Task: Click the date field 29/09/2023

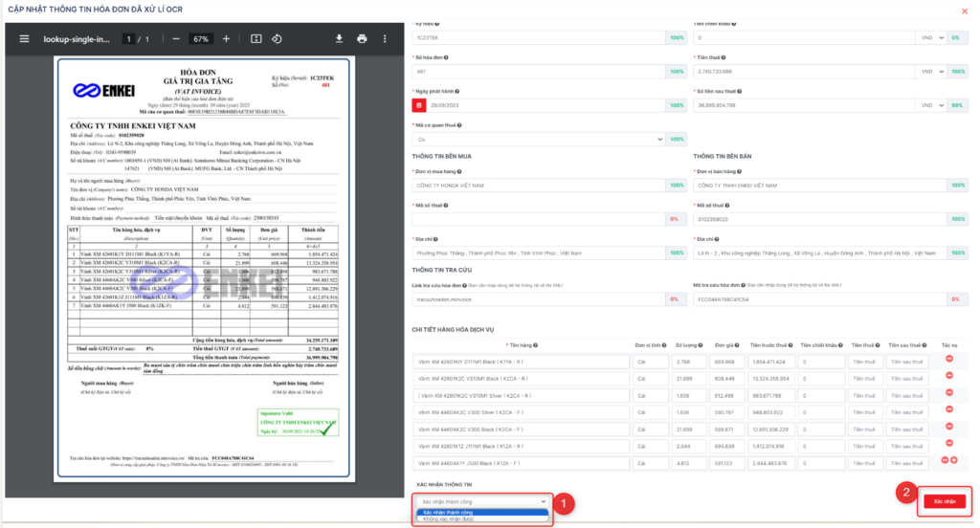Action: pos(546,105)
